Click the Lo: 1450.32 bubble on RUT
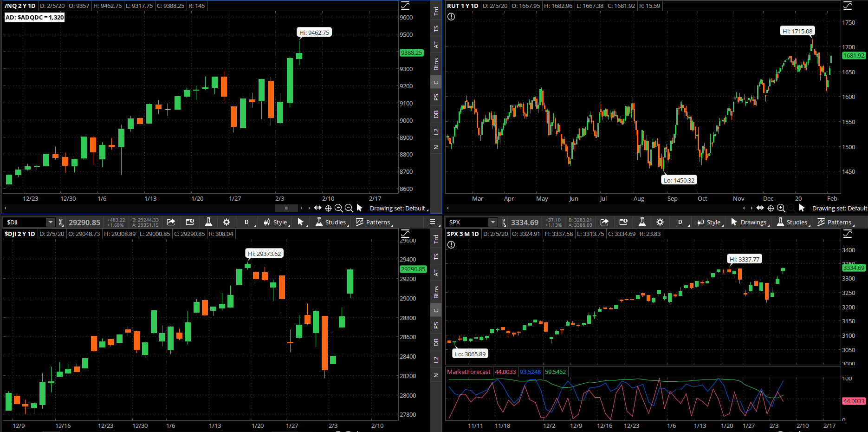 click(x=679, y=180)
